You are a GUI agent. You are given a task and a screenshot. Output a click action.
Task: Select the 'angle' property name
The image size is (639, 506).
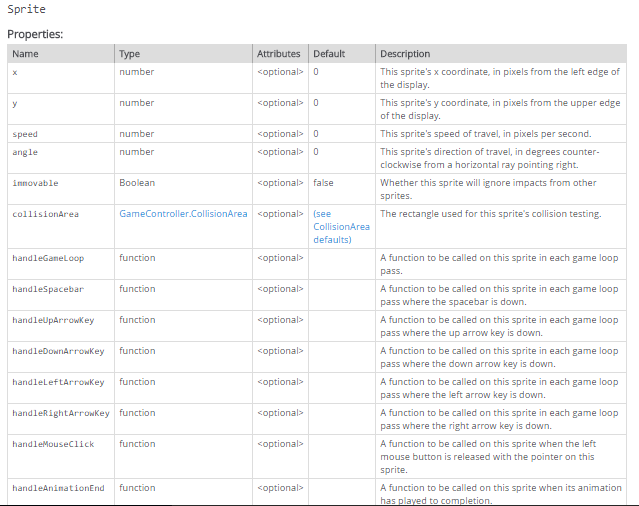25,152
